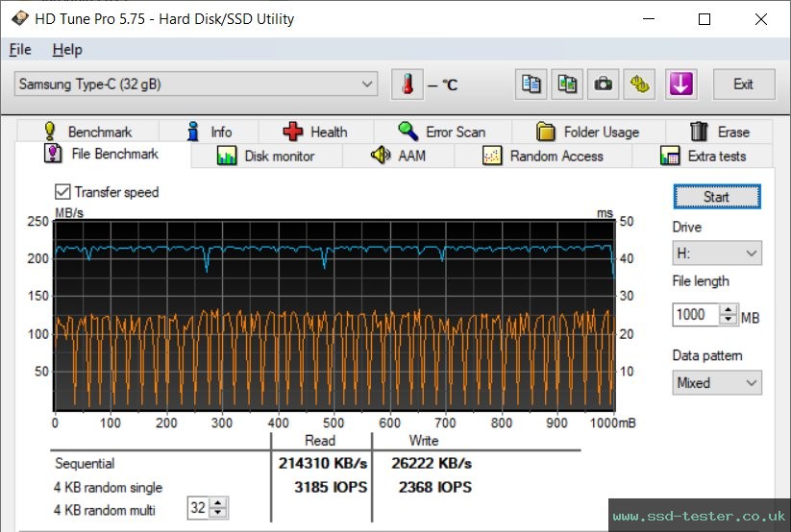
Task: Click the Start button
Action: [717, 196]
